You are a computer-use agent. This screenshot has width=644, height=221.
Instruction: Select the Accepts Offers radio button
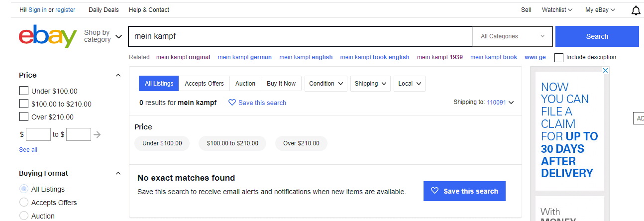(x=23, y=203)
